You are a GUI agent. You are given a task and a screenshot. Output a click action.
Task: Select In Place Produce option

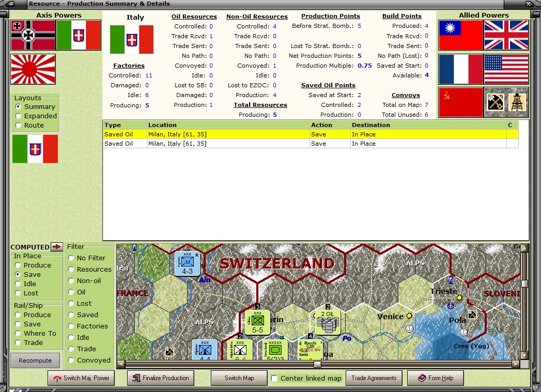pos(33,265)
